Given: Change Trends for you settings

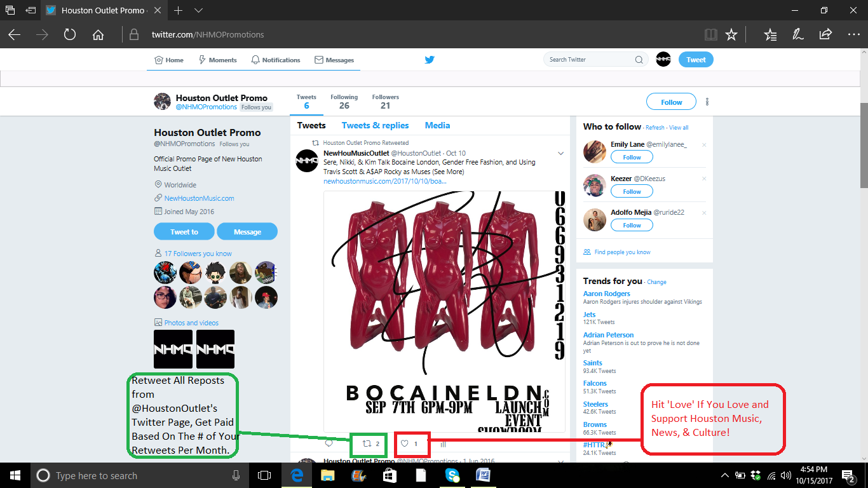Looking at the screenshot, I should click(656, 282).
